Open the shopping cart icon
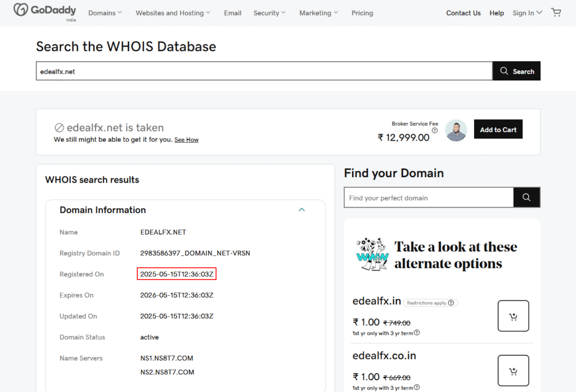The image size is (576, 392). coord(556,12)
